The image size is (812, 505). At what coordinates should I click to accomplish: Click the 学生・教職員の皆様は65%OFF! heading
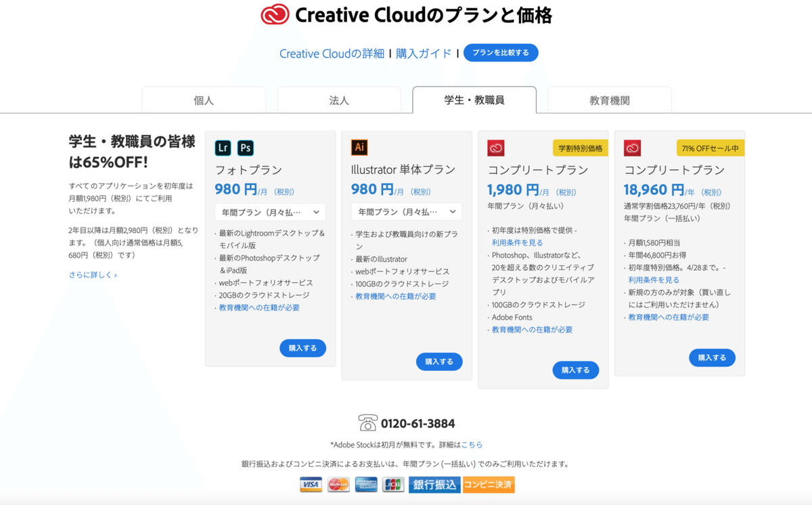tap(132, 152)
